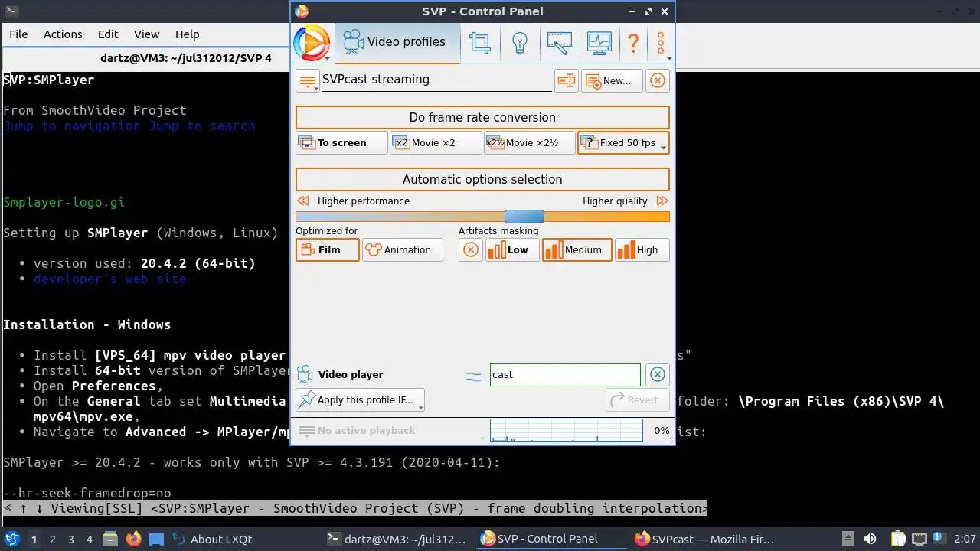980x551 pixels.
Task: Set artifacts masking to Medium
Action: point(577,249)
